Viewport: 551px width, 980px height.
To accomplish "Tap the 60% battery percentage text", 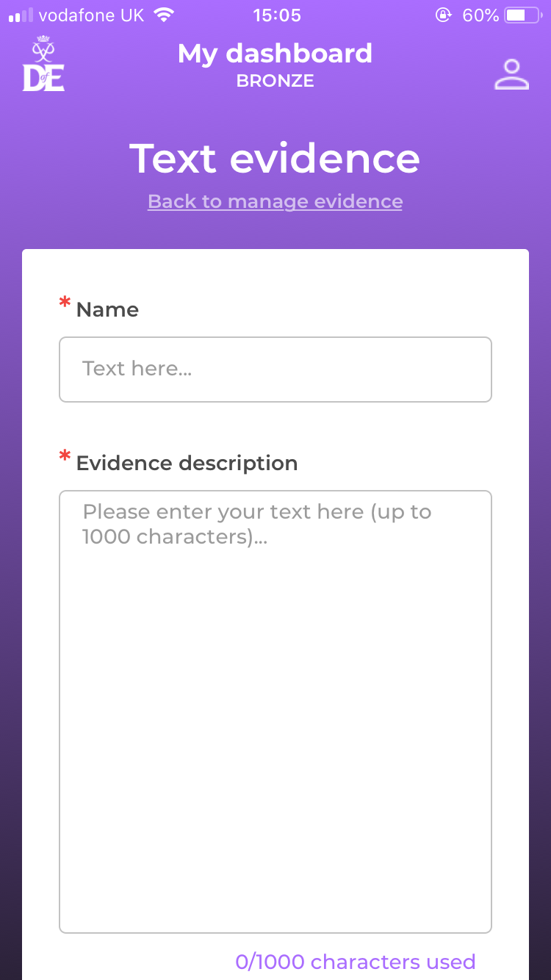I will click(x=480, y=15).
